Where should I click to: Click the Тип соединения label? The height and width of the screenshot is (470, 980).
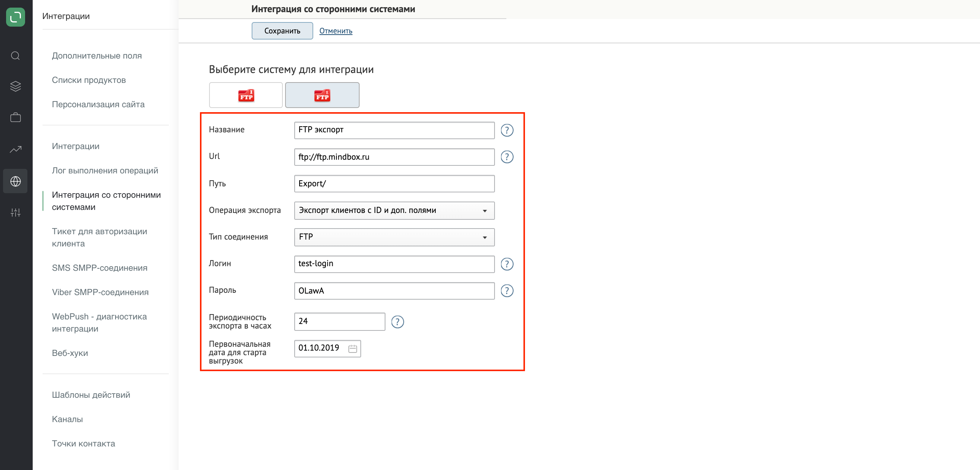click(238, 237)
